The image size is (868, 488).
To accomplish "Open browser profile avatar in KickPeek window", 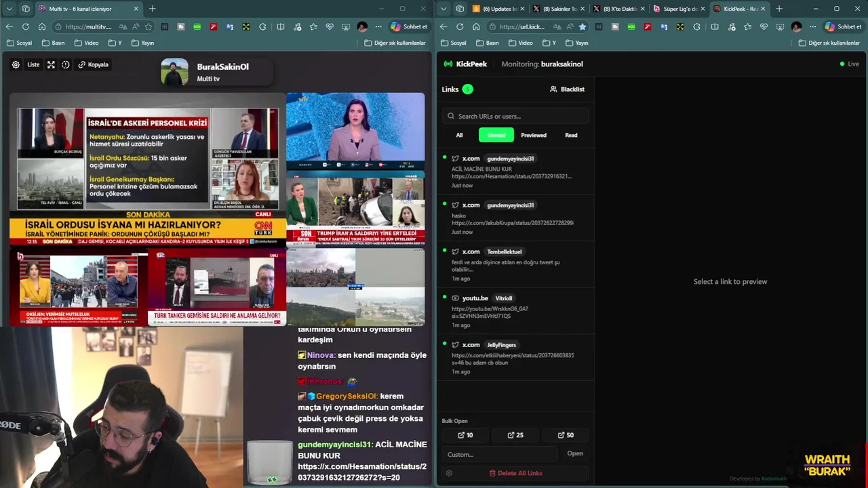I will point(796,26).
